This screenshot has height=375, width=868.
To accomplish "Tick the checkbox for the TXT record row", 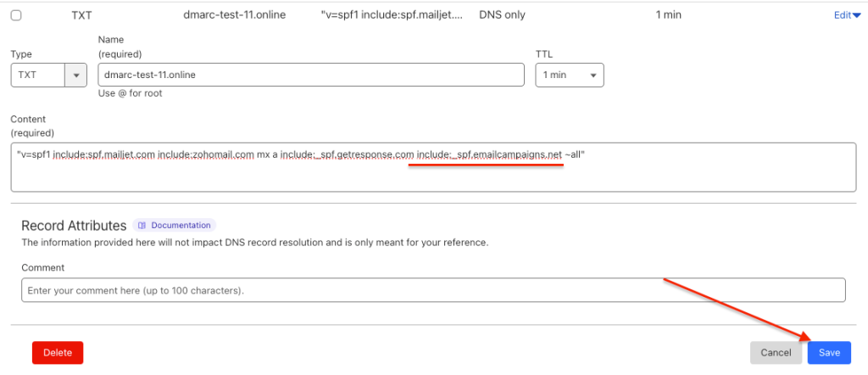I will coord(16,15).
